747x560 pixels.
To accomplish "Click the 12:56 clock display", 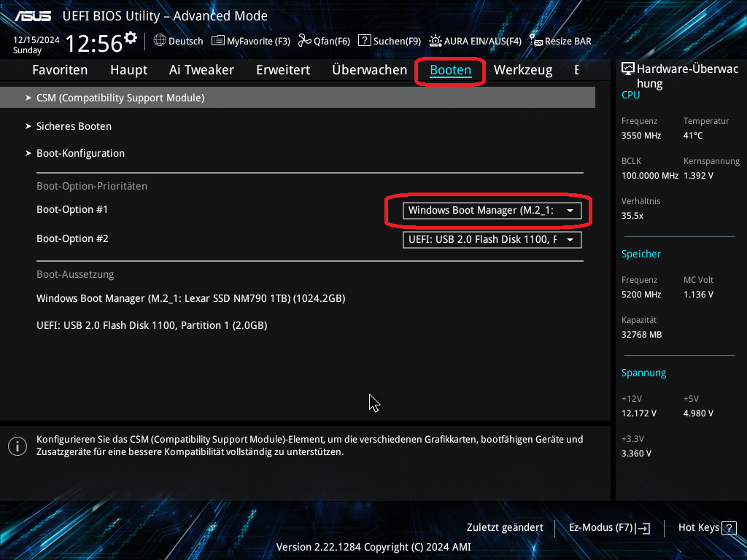I will (x=94, y=44).
